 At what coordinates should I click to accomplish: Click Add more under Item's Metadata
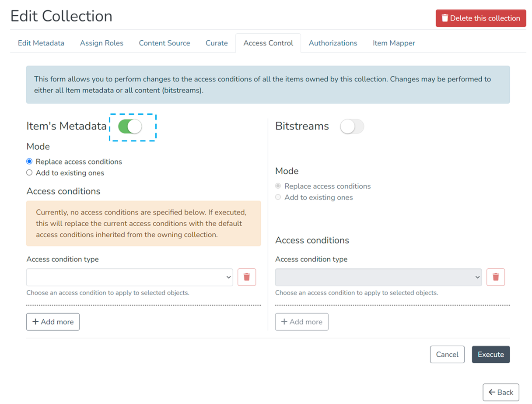(x=53, y=322)
